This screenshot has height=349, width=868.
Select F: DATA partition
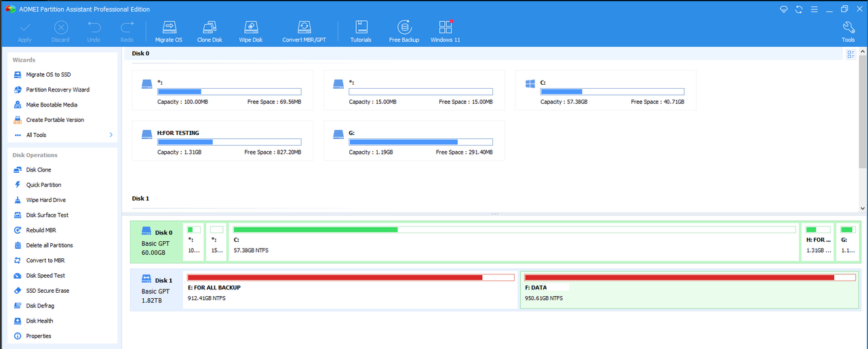point(690,289)
